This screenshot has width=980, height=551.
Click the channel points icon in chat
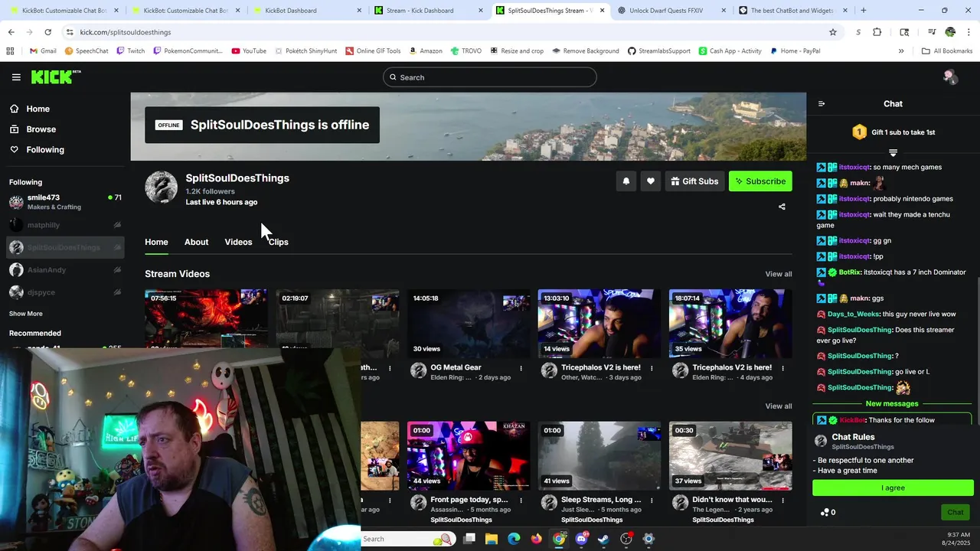(824, 513)
